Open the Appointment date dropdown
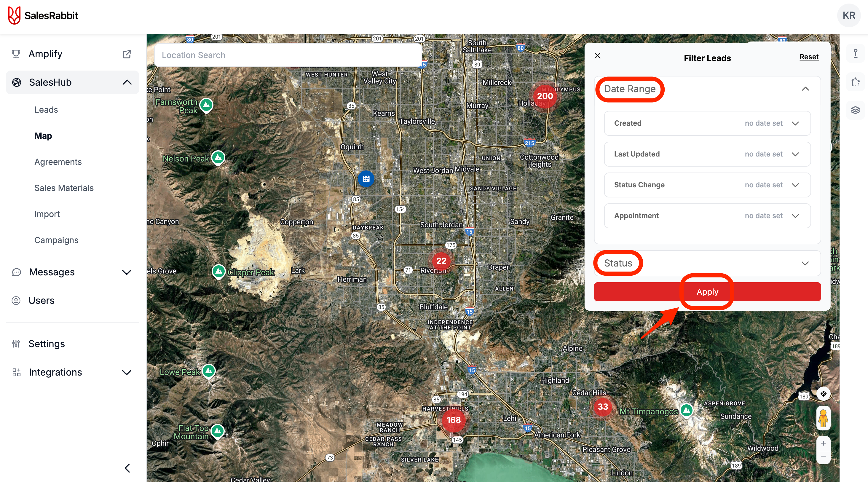Image resolution: width=868 pixels, height=482 pixels. 795,216
